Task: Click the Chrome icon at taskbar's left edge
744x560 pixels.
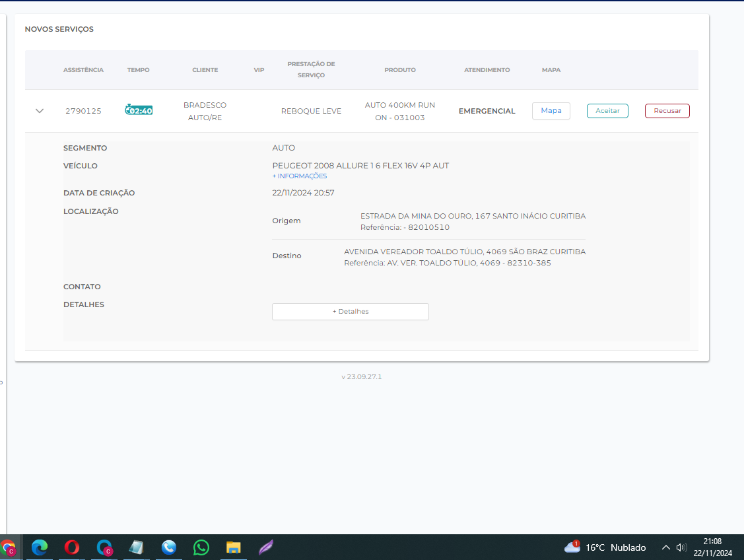Action: point(8,548)
